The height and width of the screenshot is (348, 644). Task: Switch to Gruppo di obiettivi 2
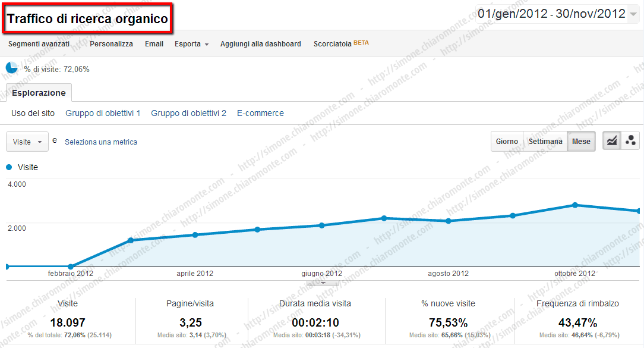(188, 113)
